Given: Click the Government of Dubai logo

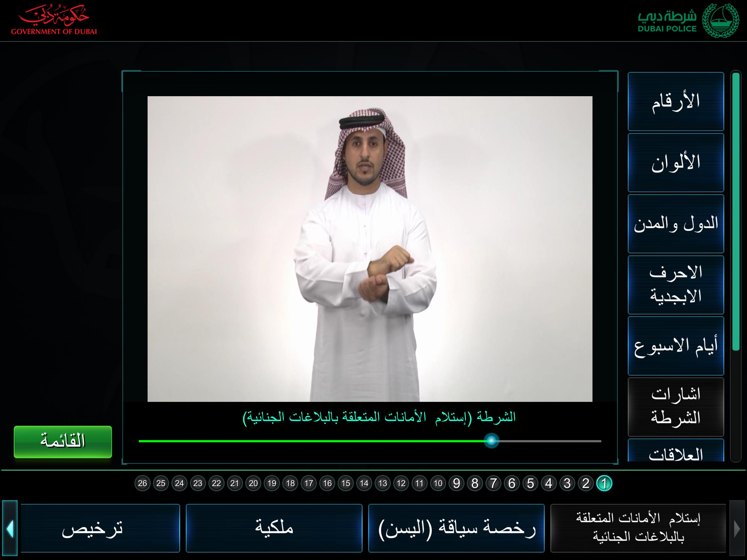Looking at the screenshot, I should tap(54, 20).
